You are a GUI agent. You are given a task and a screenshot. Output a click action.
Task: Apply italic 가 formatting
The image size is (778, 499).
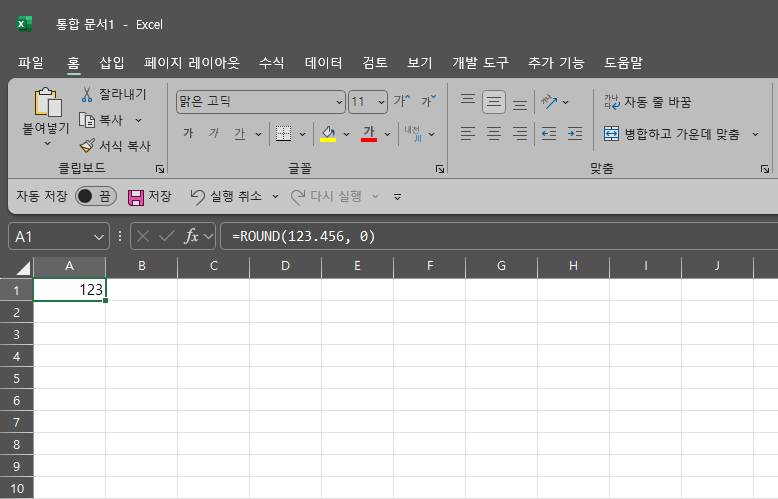click(214, 133)
